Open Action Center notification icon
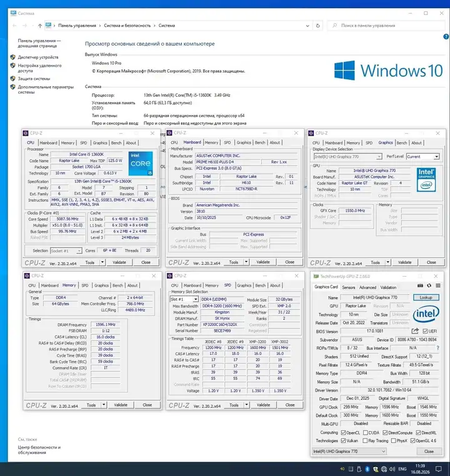450x476 pixels. [439, 469]
